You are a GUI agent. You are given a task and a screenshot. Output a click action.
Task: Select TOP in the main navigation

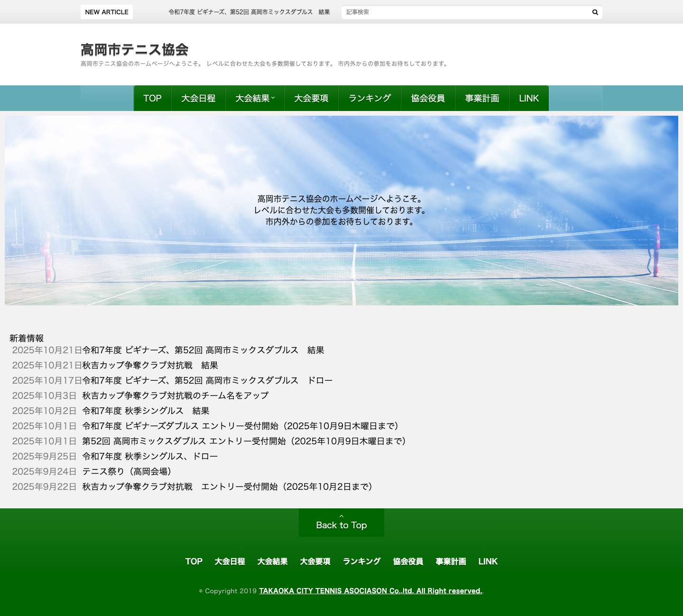click(152, 98)
